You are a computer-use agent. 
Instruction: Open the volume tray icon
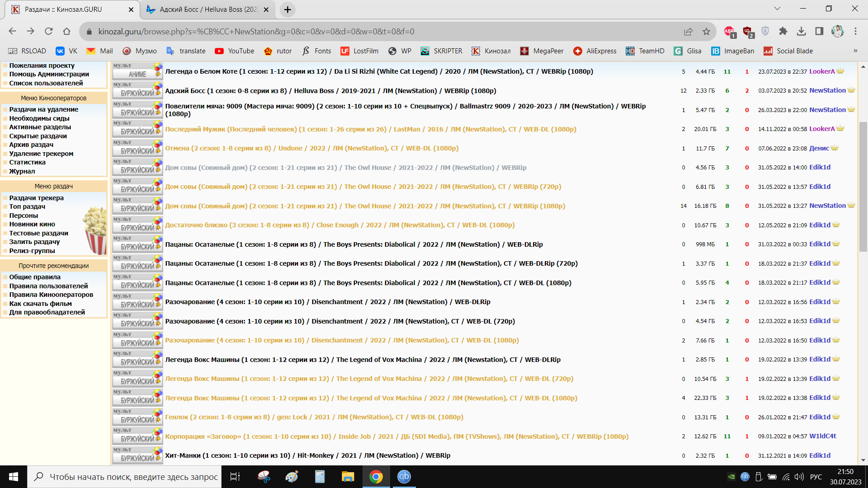pos(799,477)
